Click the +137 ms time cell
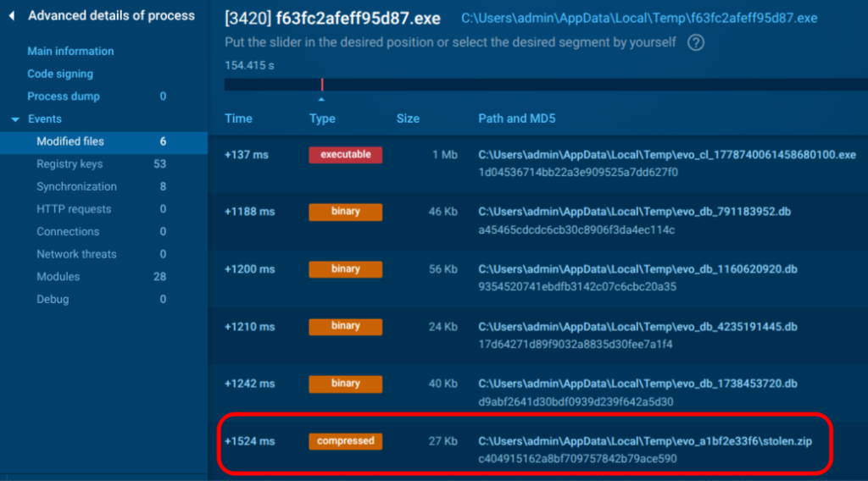868x481 pixels. click(x=247, y=155)
